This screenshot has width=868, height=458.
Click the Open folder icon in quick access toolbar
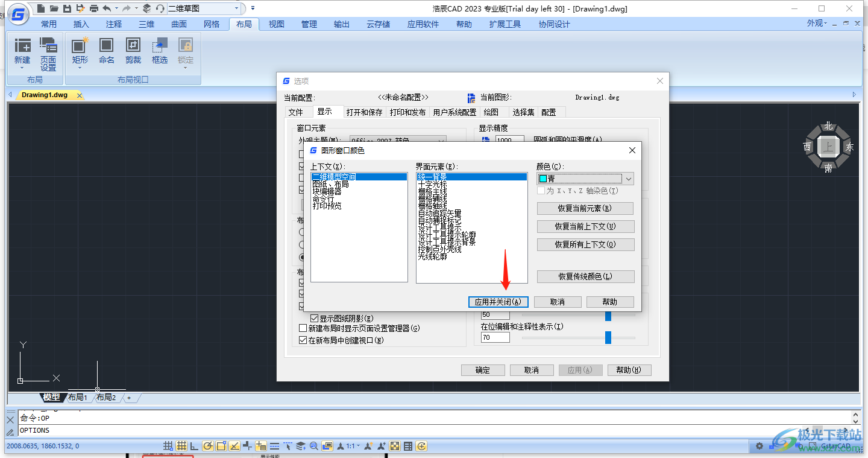click(x=54, y=8)
